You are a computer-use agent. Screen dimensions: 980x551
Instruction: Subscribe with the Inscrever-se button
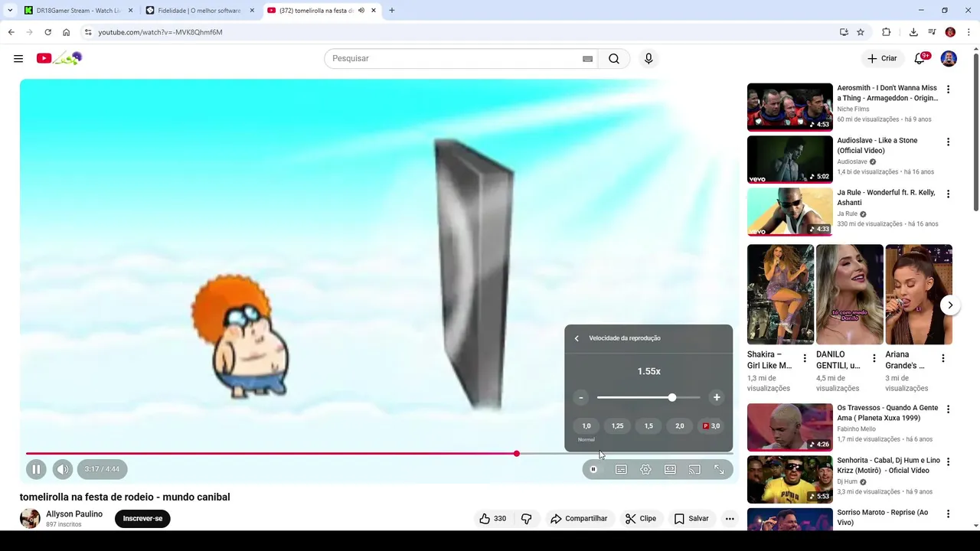tap(142, 519)
